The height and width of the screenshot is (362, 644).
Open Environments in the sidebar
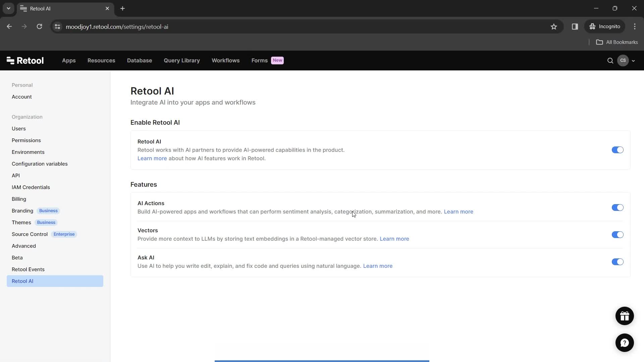[28, 152]
